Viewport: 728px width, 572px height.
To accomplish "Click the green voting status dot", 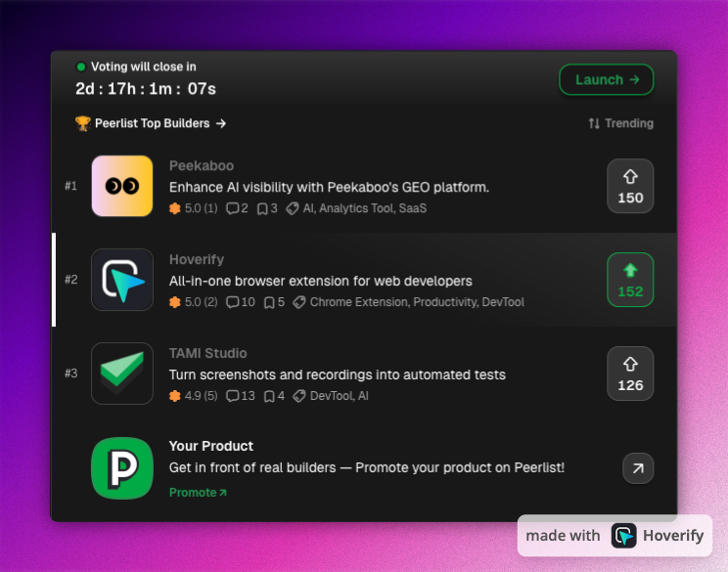I will pyautogui.click(x=81, y=66).
